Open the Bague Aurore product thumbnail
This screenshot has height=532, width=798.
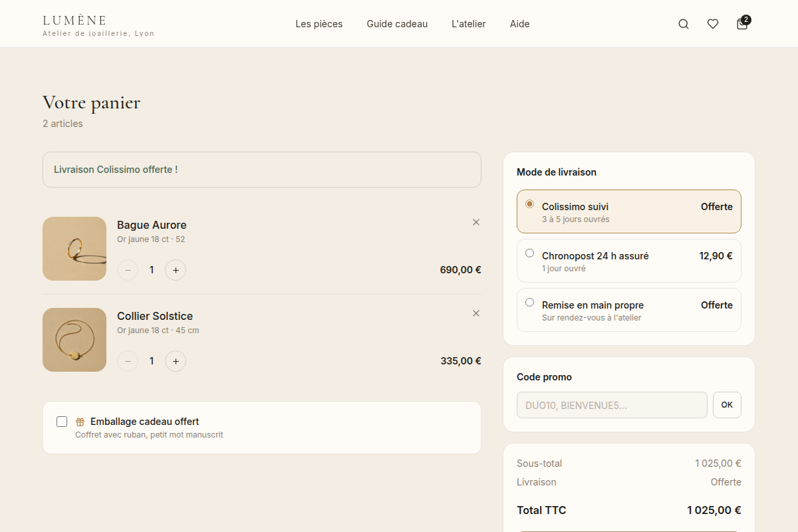(74, 249)
